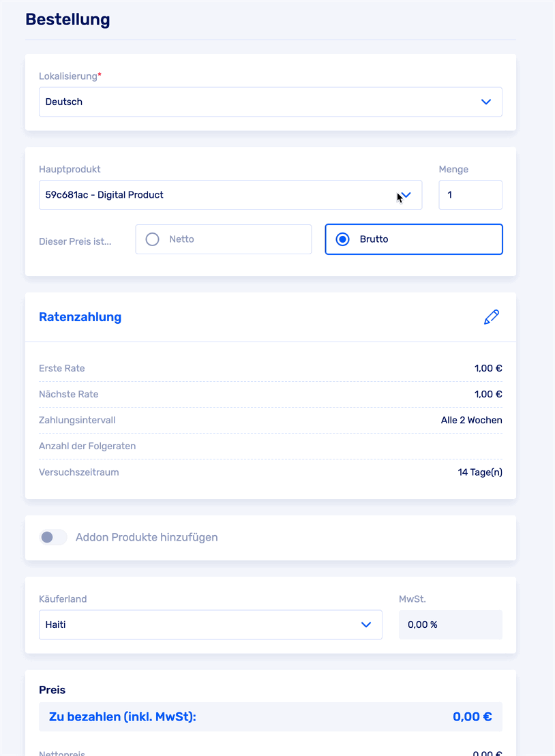555x756 pixels.
Task: Select the Brutto radio option
Action: click(x=343, y=239)
